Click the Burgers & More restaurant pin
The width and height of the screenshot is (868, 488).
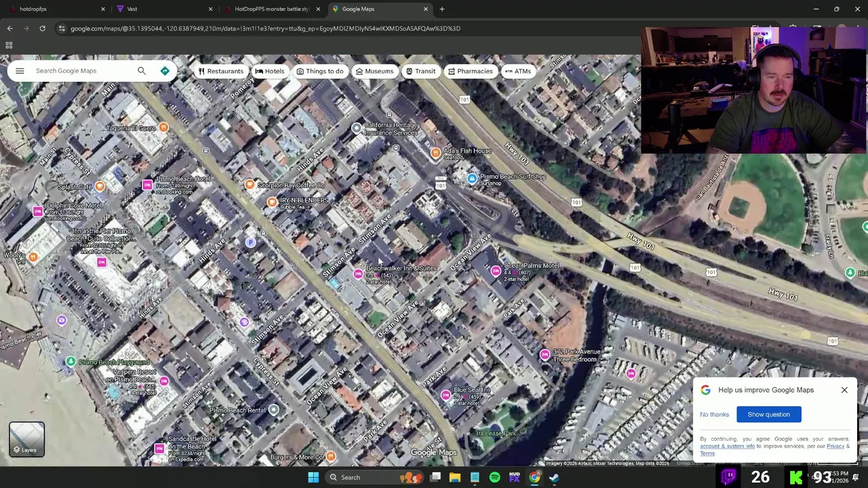pos(331,456)
